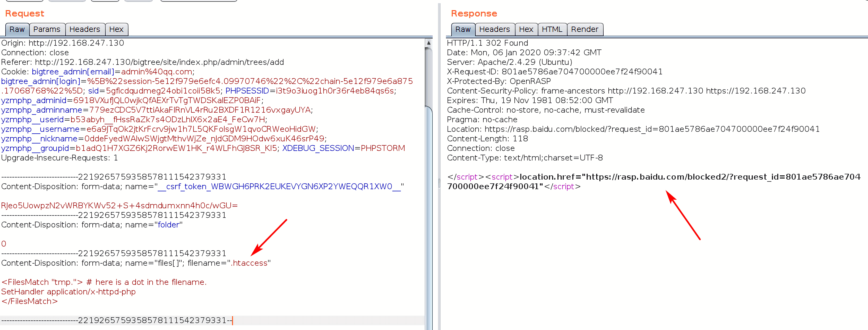The width and height of the screenshot is (868, 330).
Task: Open the Request Headers tab
Action: (85, 29)
